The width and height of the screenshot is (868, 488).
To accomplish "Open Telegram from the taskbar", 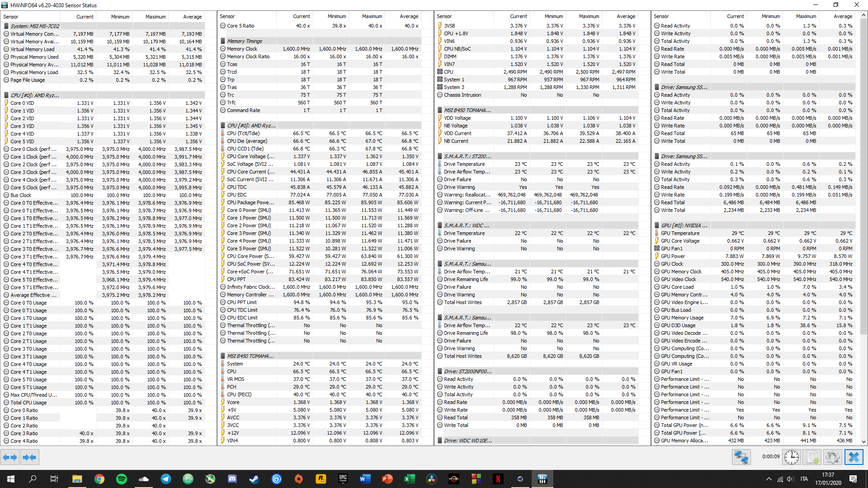I will [166, 479].
